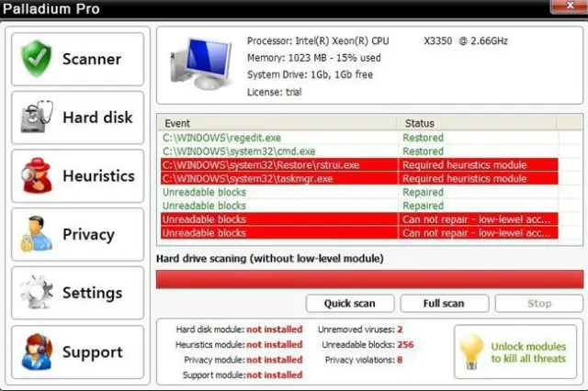
Task: Start a Full scan
Action: pos(445,304)
